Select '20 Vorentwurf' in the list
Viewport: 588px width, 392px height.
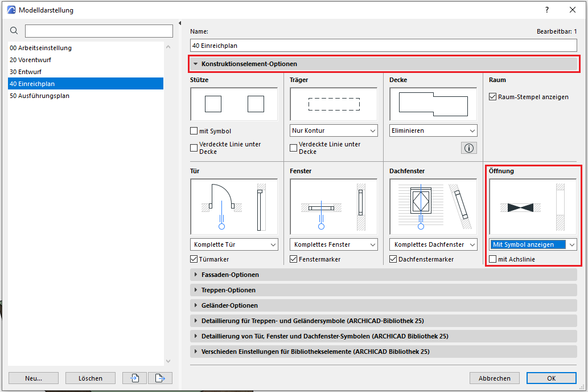pos(31,60)
